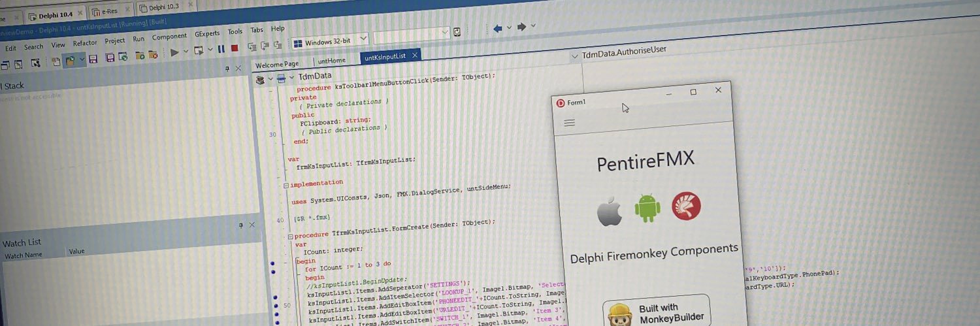980x326 pixels.
Task: Close the Call Stack panel
Action: click(x=238, y=68)
